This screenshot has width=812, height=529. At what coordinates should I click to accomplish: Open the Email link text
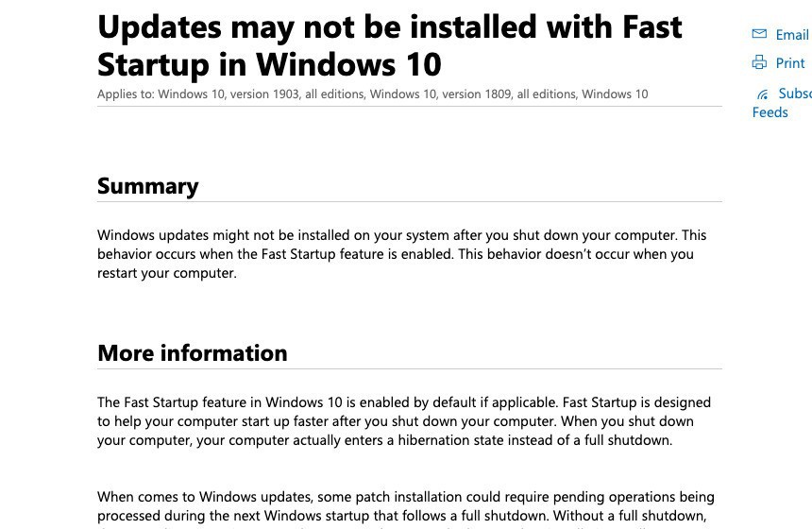pos(791,35)
